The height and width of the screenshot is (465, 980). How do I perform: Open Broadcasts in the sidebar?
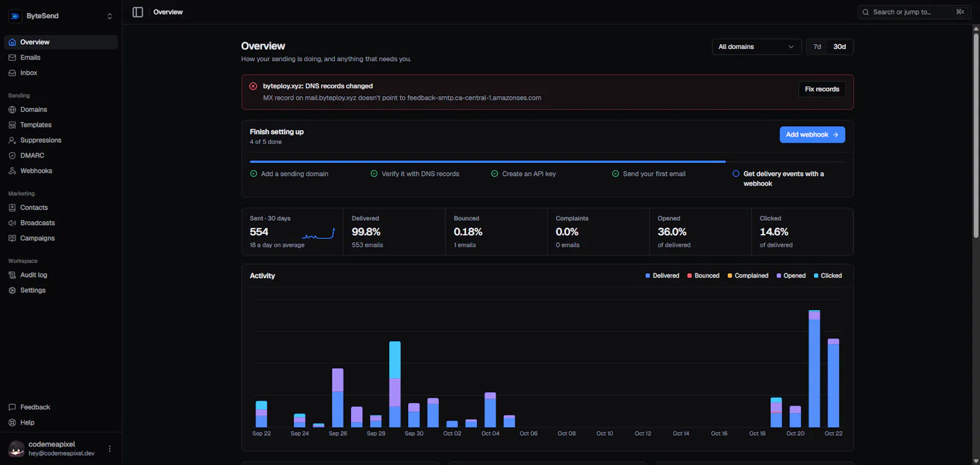61,223
